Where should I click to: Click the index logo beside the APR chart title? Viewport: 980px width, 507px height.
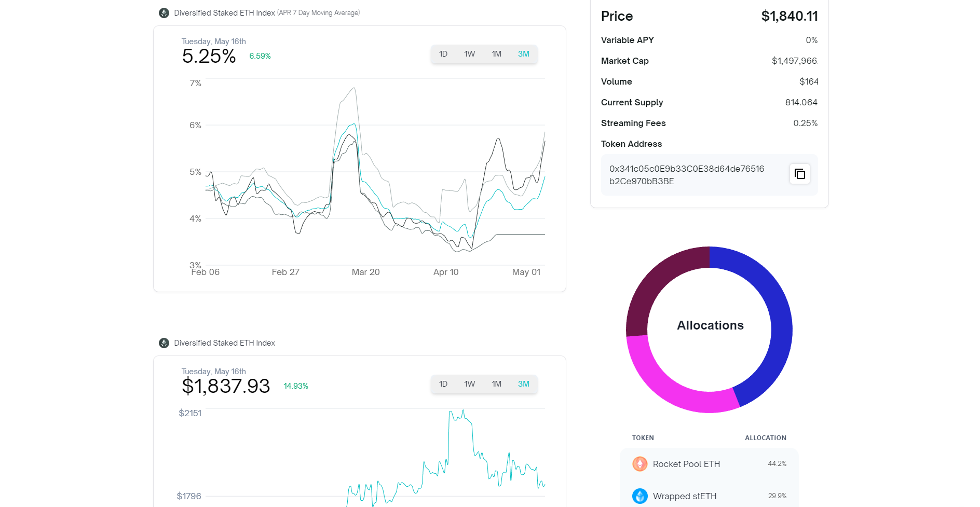click(x=164, y=13)
